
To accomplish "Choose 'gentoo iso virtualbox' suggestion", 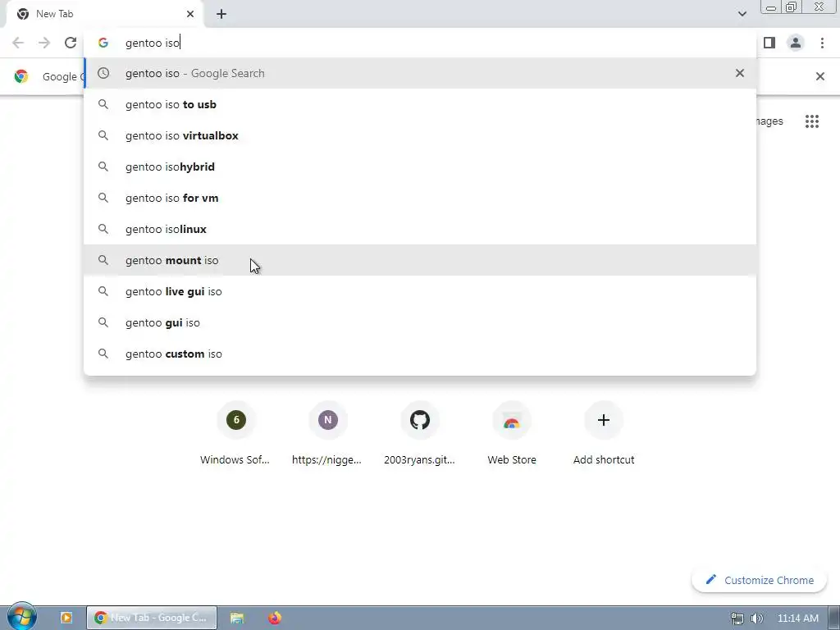I will coord(420,135).
